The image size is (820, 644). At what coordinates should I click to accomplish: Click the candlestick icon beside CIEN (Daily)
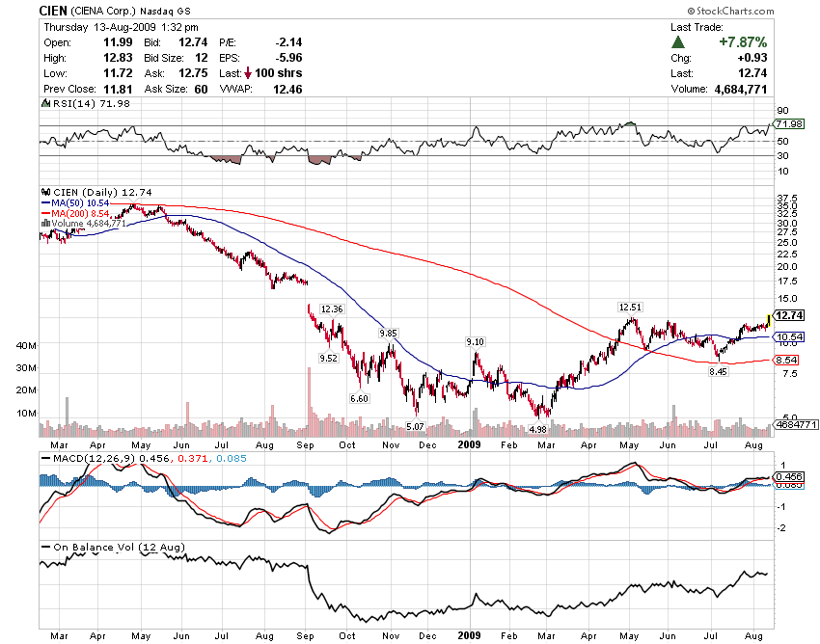pyautogui.click(x=46, y=193)
